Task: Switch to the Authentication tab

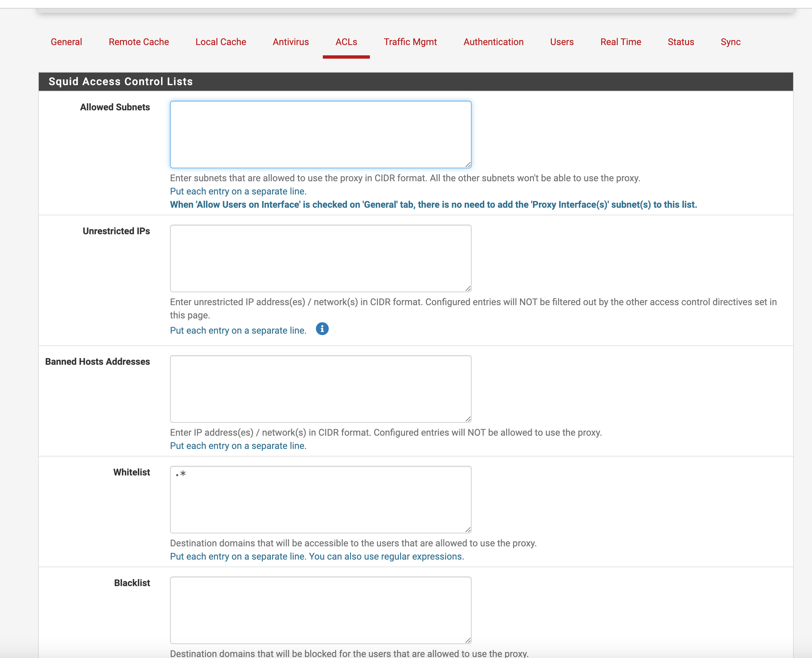Action: click(493, 42)
